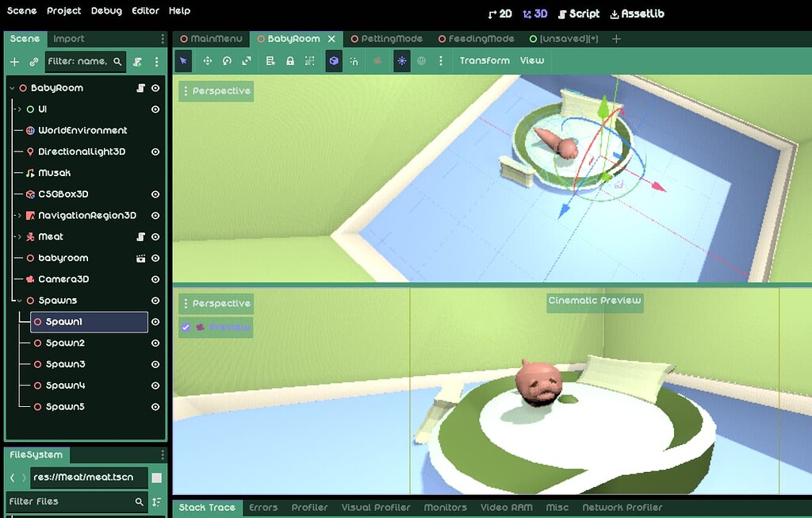The width and height of the screenshot is (812, 518).
Task: Switch to the Import dock tab
Action: coord(69,39)
